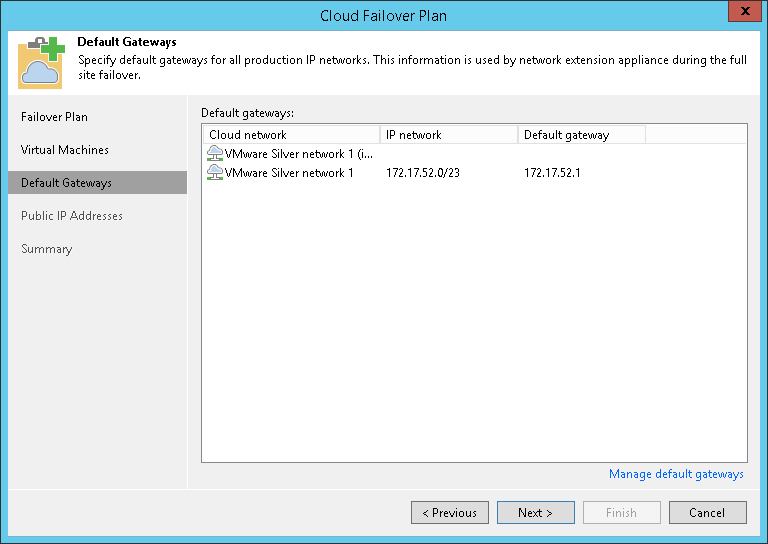Click the 172.17.52.1 default gateway cell

[552, 173]
